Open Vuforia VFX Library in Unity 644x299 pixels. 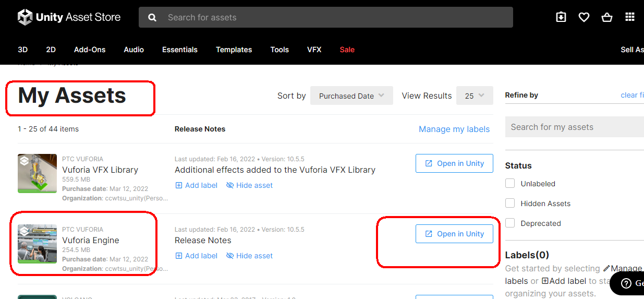pyautogui.click(x=454, y=163)
